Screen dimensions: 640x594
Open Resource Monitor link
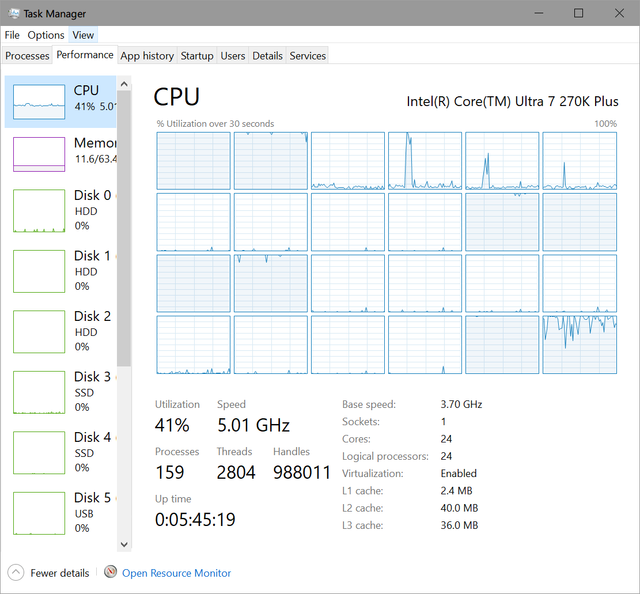(x=176, y=573)
